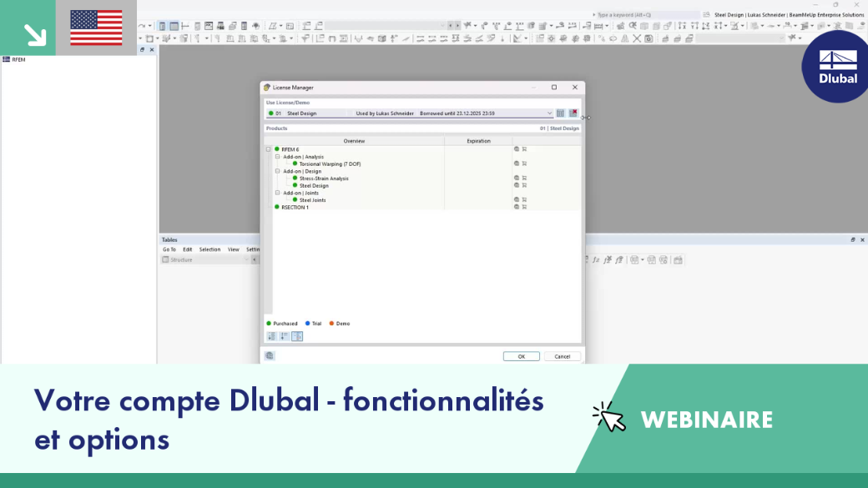The width and height of the screenshot is (868, 488).
Task: Click the info icon for RSECTION 1
Action: pos(517,207)
